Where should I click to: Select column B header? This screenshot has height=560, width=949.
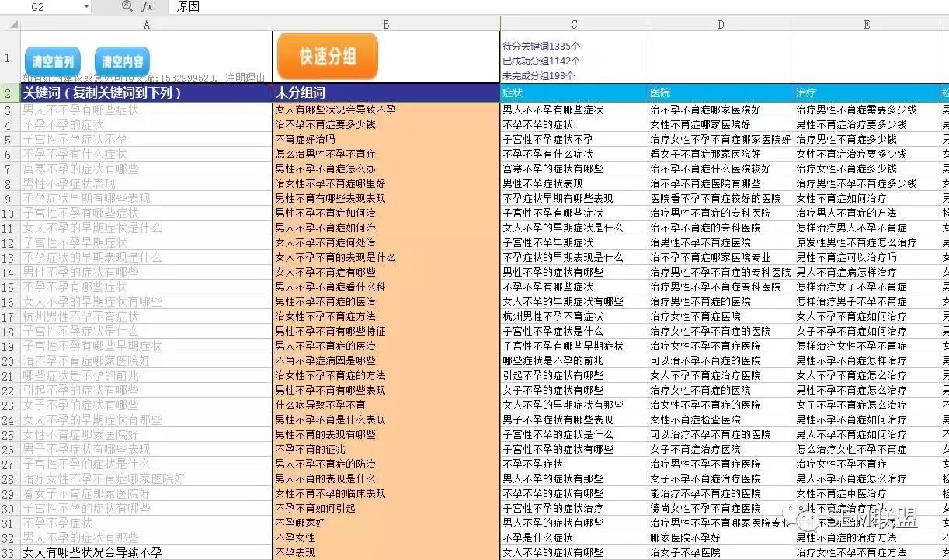[x=386, y=25]
